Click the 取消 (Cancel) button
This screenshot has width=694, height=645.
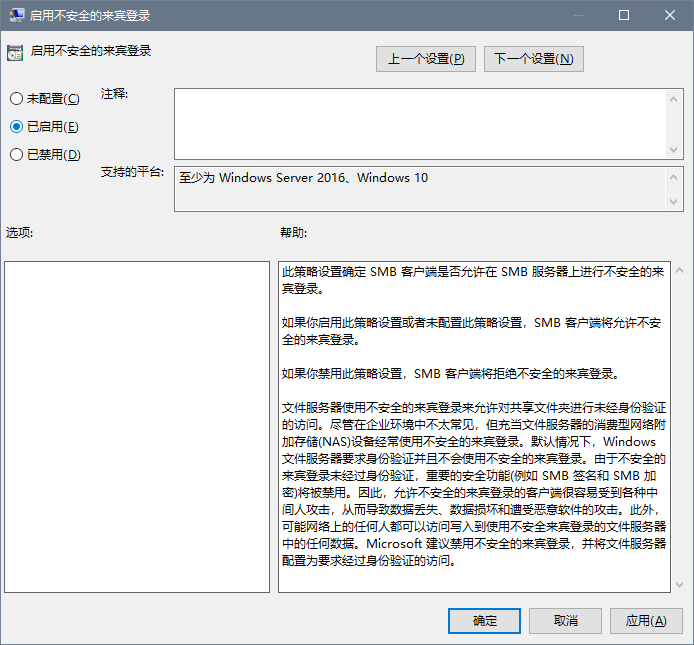[x=565, y=621]
